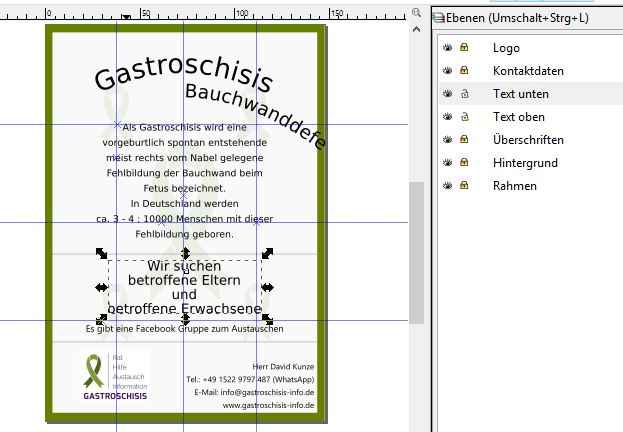623x432 pixels.
Task: Grab bottom-left scale handle of selection
Action: click(101, 320)
